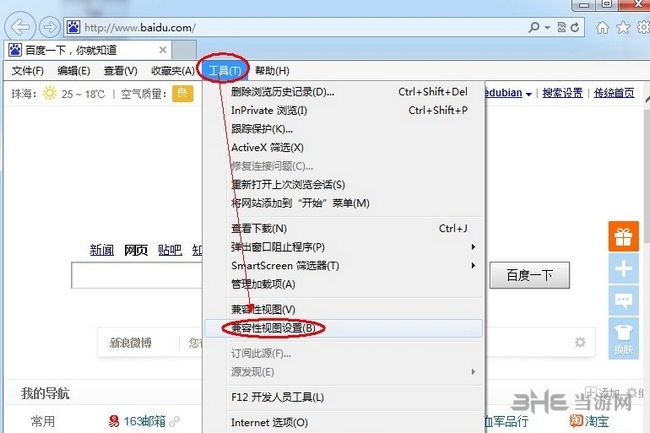Click the 百度一下 search button

pos(529,275)
